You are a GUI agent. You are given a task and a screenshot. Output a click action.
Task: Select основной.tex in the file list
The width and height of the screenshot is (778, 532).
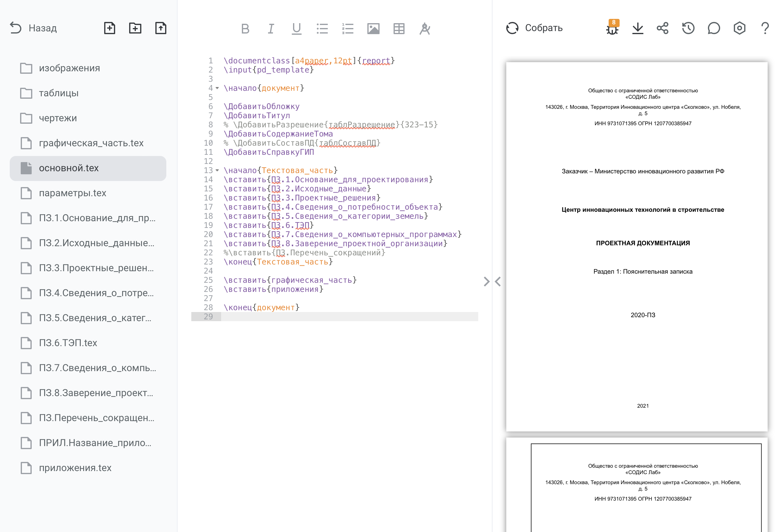(88, 168)
